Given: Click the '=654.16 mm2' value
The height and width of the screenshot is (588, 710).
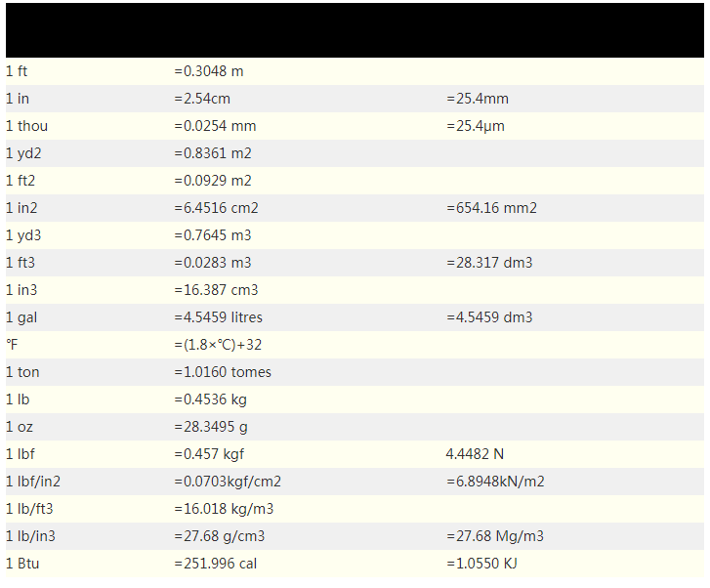Looking at the screenshot, I should coord(492,208).
